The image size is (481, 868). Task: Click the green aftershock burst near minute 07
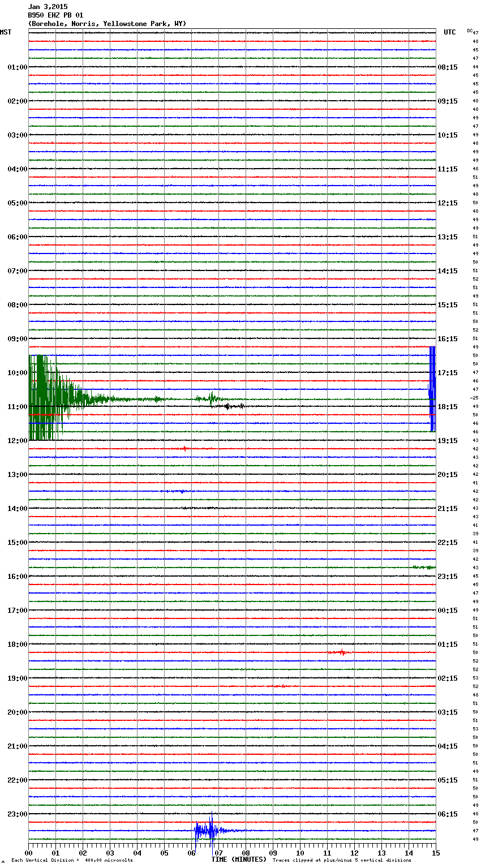211,398
